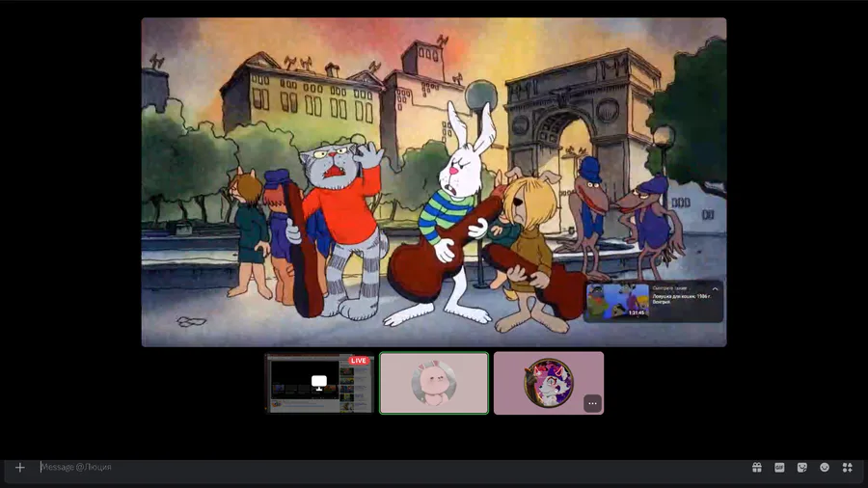Click the LIVE badge on stream tile

358,360
